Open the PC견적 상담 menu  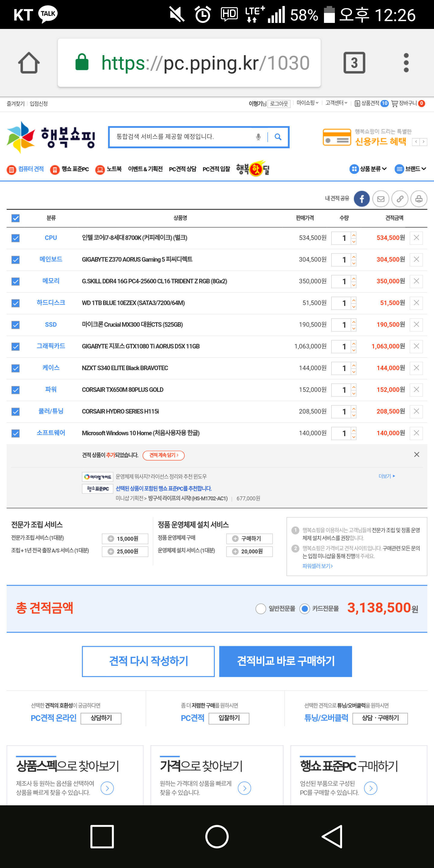(x=183, y=169)
